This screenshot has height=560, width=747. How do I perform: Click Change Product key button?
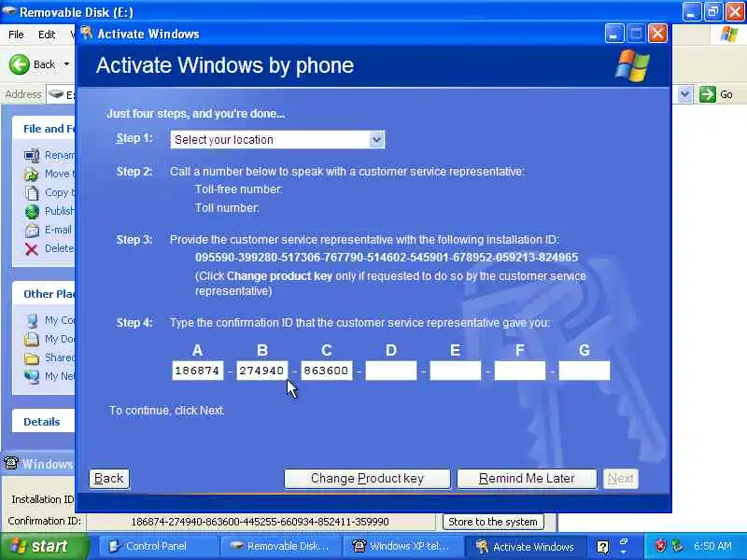point(367,479)
